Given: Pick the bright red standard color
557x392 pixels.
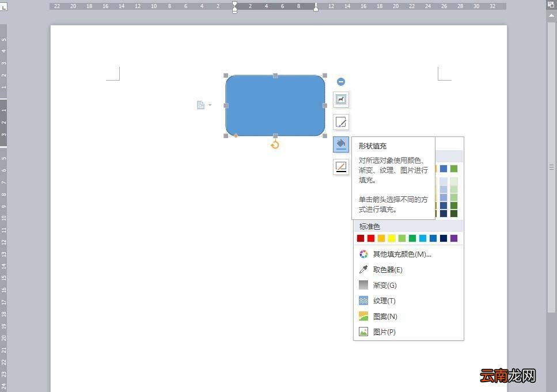Looking at the screenshot, I should click(371, 238).
